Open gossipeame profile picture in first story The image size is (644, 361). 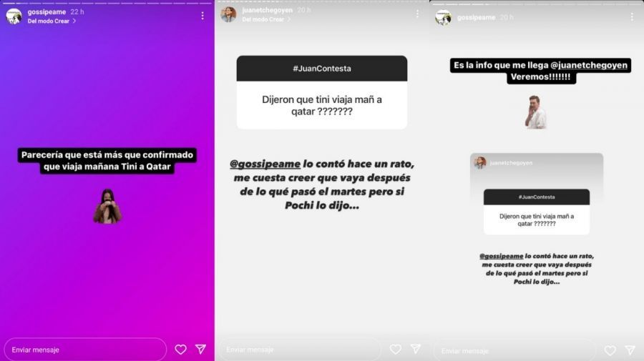[x=14, y=16]
